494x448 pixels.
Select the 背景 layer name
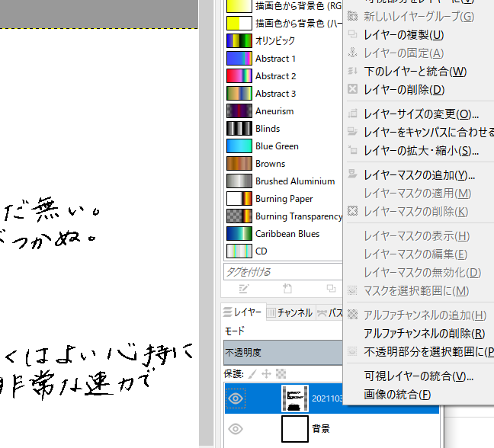pyautogui.click(x=321, y=428)
